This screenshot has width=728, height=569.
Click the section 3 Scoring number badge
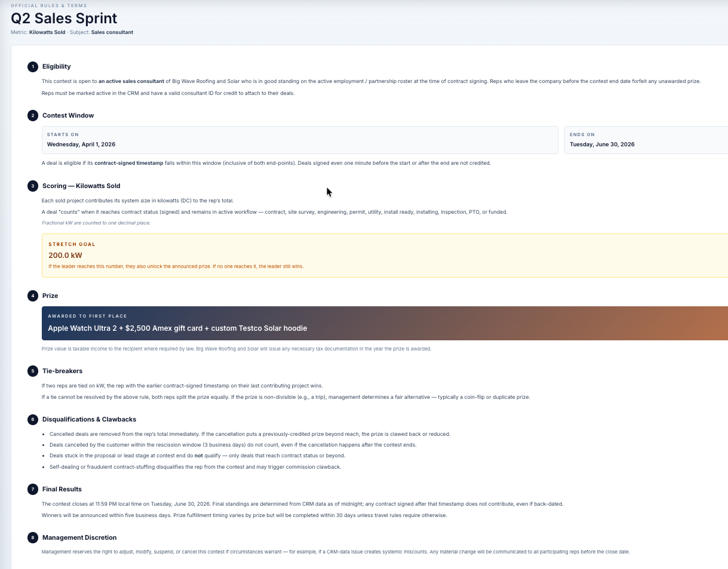(x=32, y=186)
